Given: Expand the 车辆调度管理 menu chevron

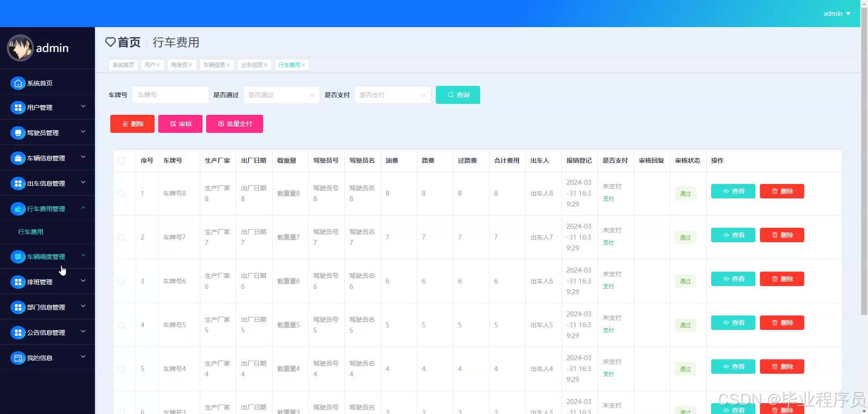Looking at the screenshot, I should (x=83, y=256).
